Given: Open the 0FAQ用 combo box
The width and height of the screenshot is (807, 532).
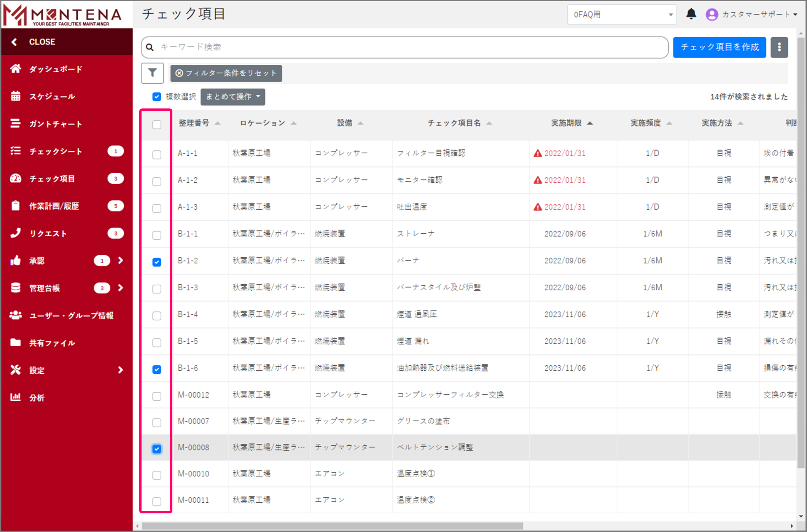Looking at the screenshot, I should [x=622, y=14].
